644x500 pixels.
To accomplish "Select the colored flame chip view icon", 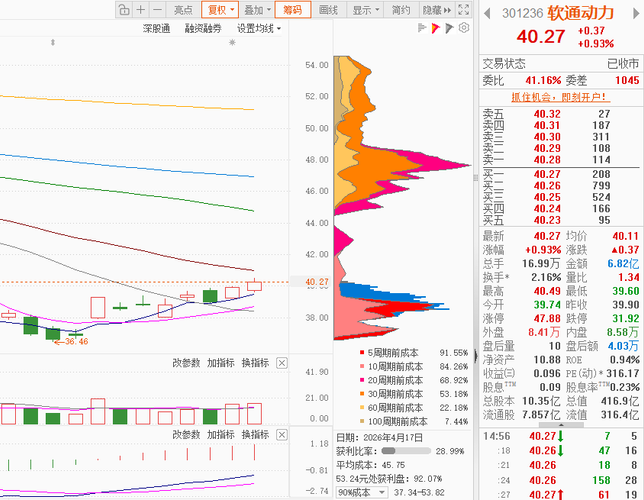I will pos(435,28).
